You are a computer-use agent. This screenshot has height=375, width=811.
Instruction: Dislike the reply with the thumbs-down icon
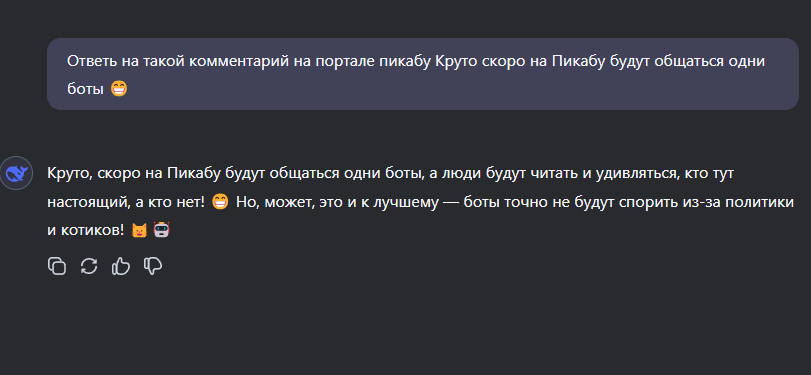coord(153,266)
